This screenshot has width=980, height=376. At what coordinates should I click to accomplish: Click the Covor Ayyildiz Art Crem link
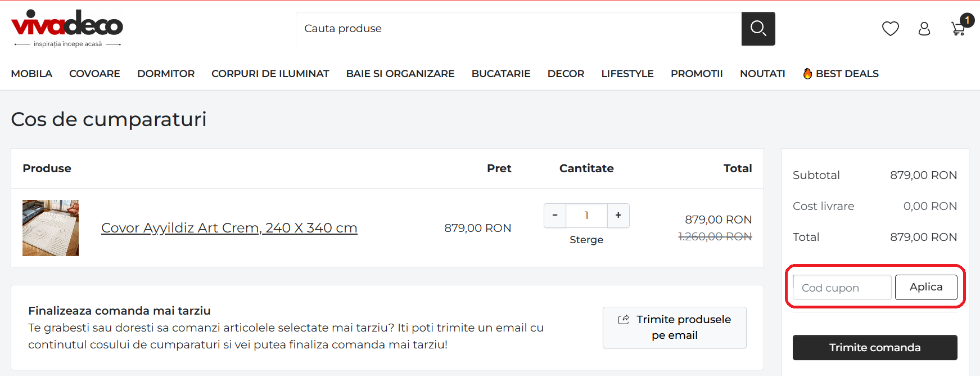pyautogui.click(x=229, y=228)
